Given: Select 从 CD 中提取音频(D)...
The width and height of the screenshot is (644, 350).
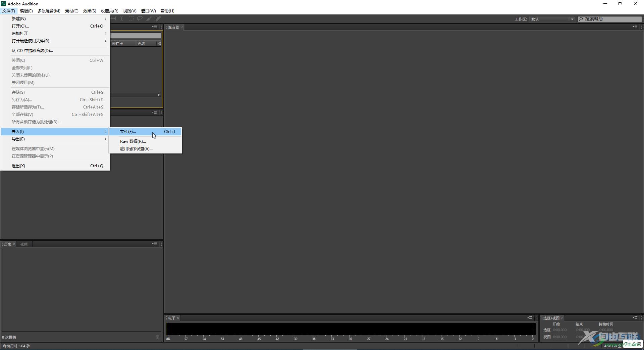Looking at the screenshot, I should tap(55, 50).
